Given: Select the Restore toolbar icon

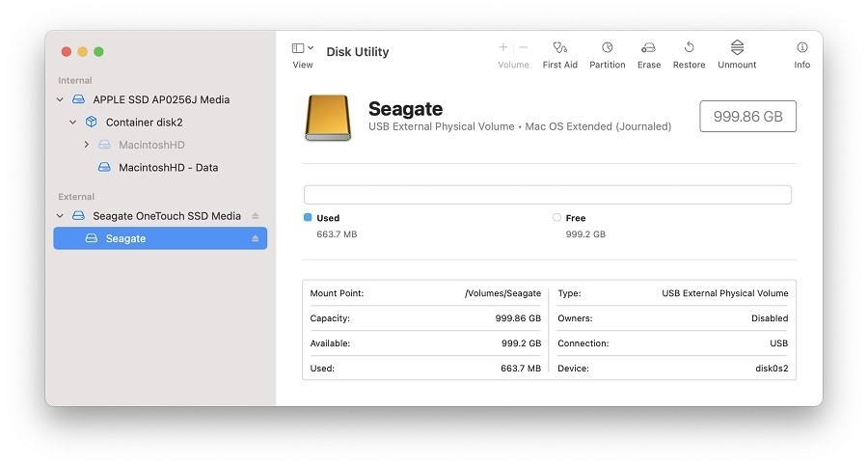Looking at the screenshot, I should pyautogui.click(x=690, y=47).
